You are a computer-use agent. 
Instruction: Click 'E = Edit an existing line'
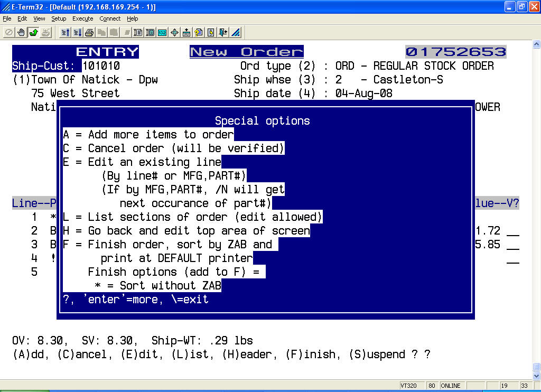click(x=142, y=162)
